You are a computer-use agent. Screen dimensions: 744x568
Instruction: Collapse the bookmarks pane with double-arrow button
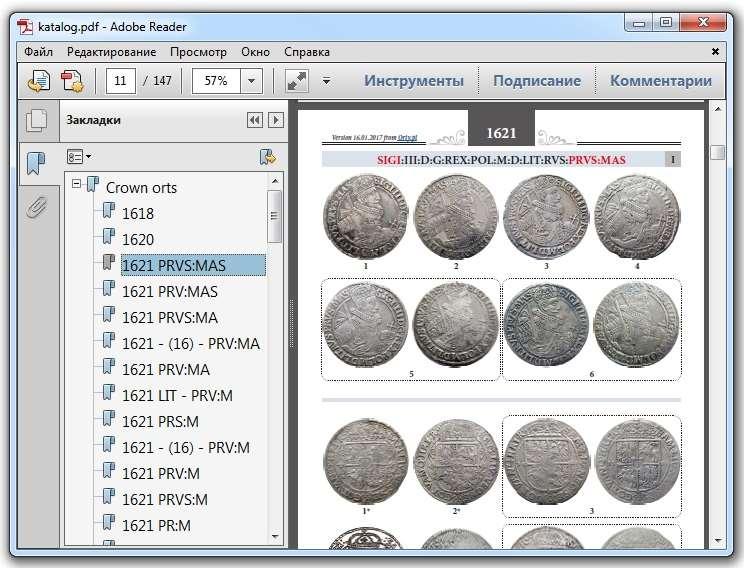pyautogui.click(x=255, y=120)
